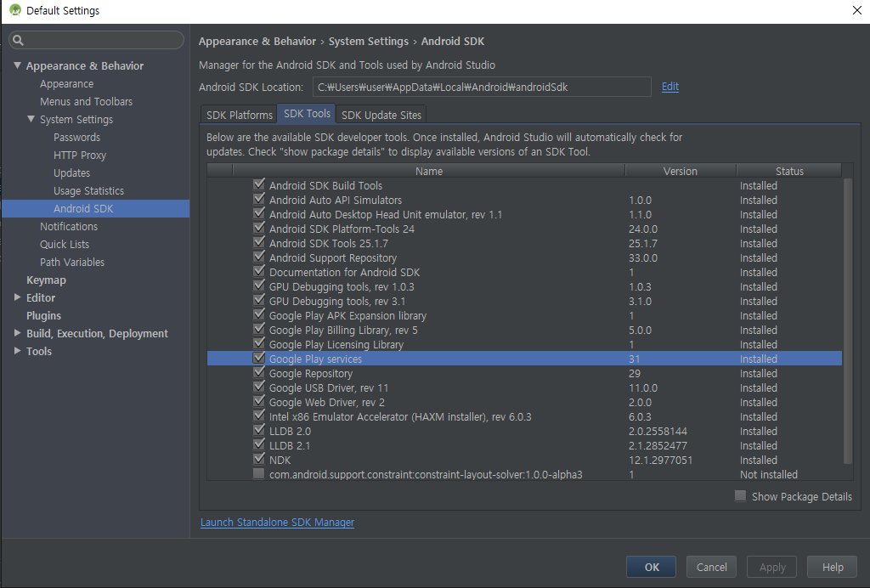Sort the table by Status column header
The width and height of the screenshot is (870, 588).
(x=789, y=171)
